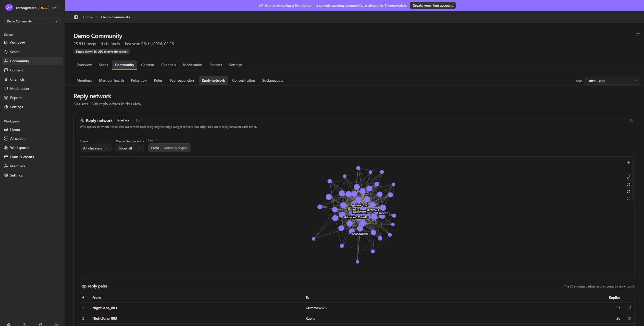Click the four outward arrows expand icon
644x326 pixels.
pyautogui.click(x=628, y=184)
